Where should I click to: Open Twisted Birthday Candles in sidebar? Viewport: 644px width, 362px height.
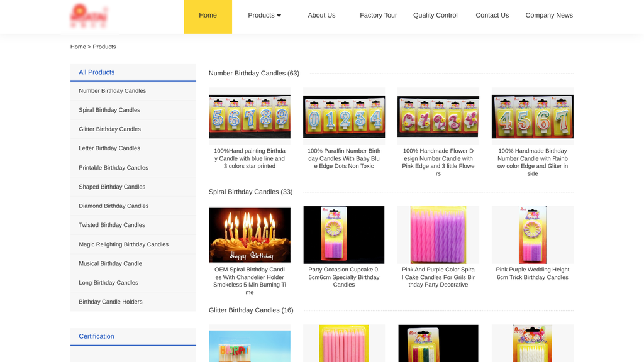coord(112,226)
